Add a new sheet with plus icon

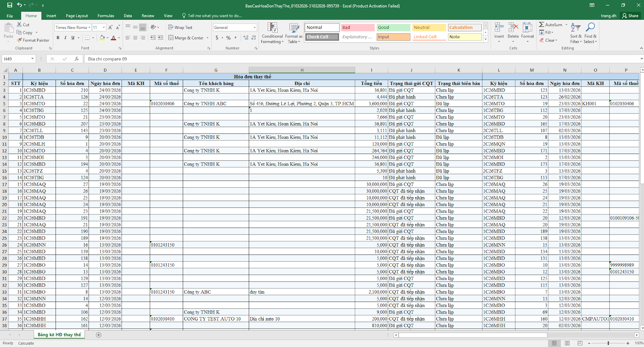pos(99,335)
